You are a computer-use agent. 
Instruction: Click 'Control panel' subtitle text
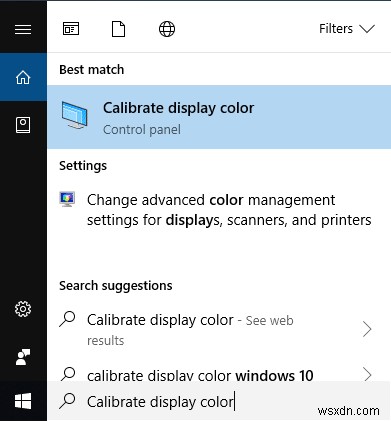[x=142, y=129]
